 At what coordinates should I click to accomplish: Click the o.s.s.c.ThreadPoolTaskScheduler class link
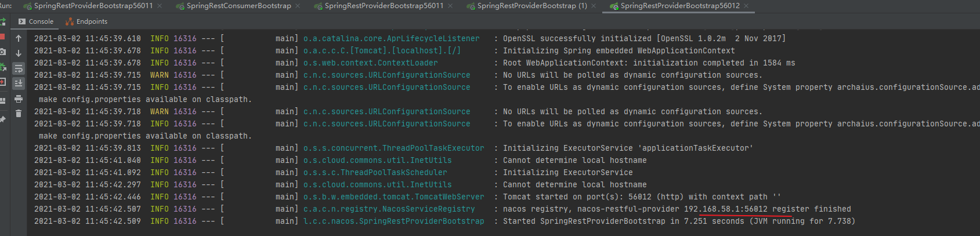tap(375, 172)
